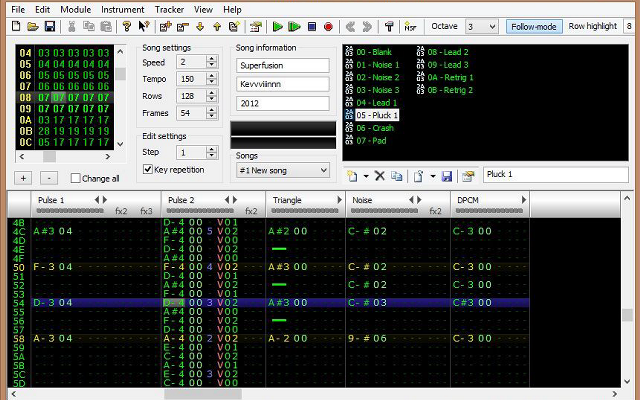Open settings hammer icon
640x400 pixels.
click(x=389, y=27)
